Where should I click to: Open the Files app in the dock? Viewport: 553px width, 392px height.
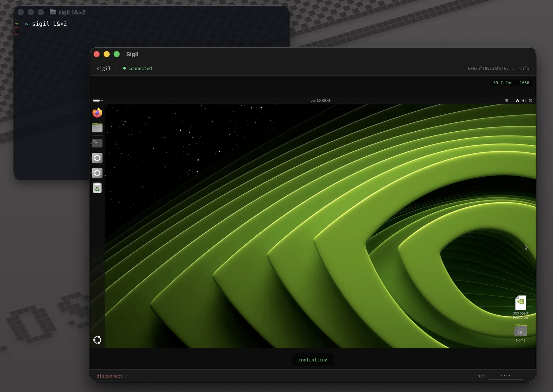pos(97,128)
